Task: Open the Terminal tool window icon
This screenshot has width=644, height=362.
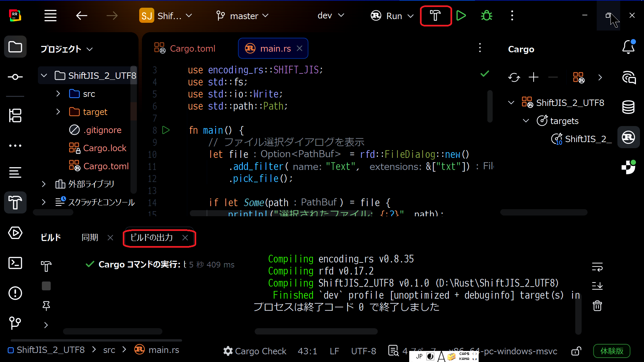Action: pos(15,263)
